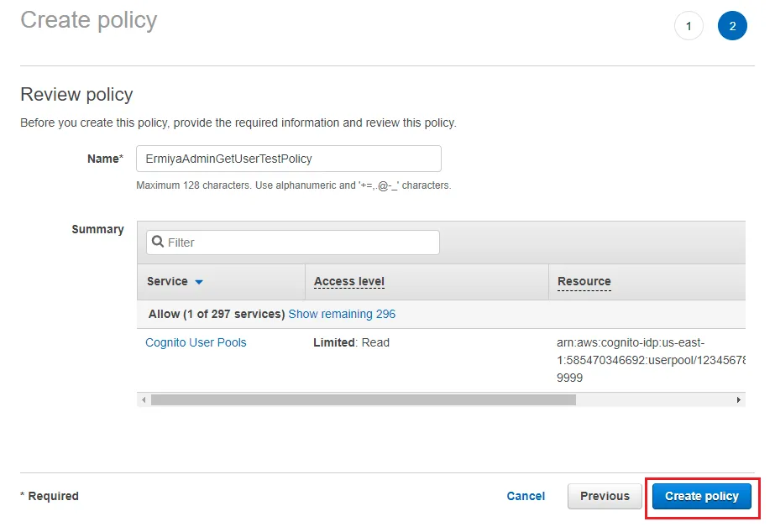The image size is (775, 532).
Task: Cancel the policy creation
Action: coord(526,496)
